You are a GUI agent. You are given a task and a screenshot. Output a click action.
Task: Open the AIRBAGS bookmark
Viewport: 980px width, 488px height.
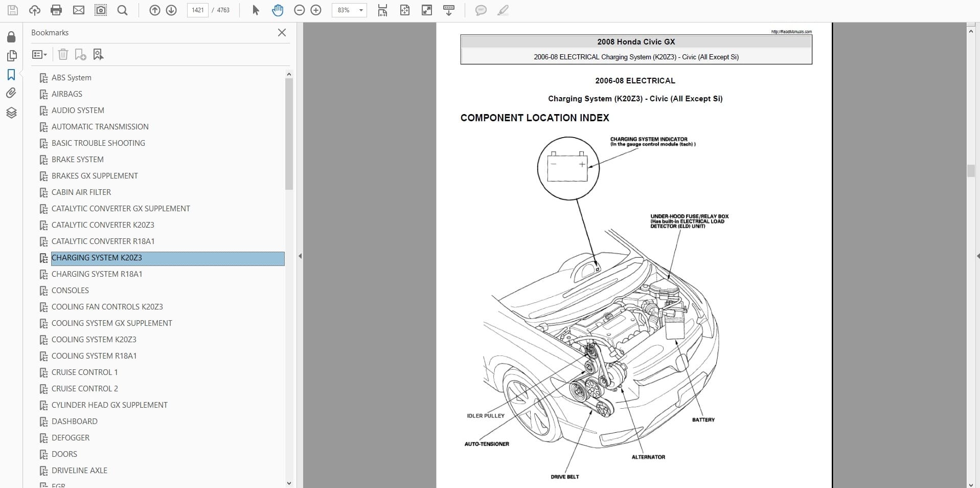66,94
